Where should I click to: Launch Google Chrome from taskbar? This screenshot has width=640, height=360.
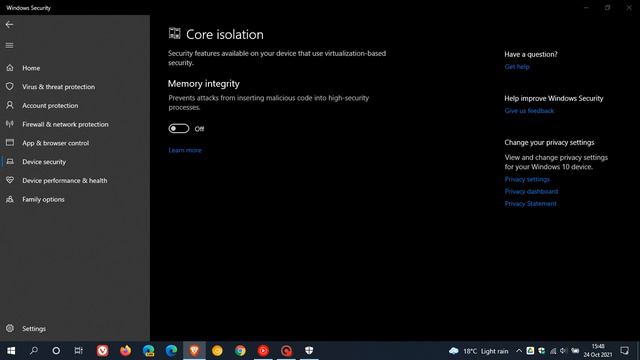click(x=240, y=351)
